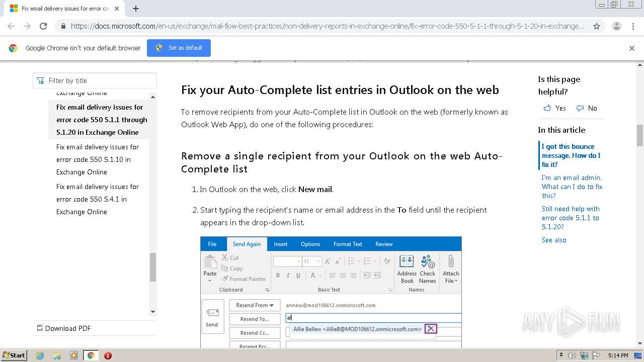
Task: Click the File tab in Outlook image
Action: pyautogui.click(x=212, y=244)
